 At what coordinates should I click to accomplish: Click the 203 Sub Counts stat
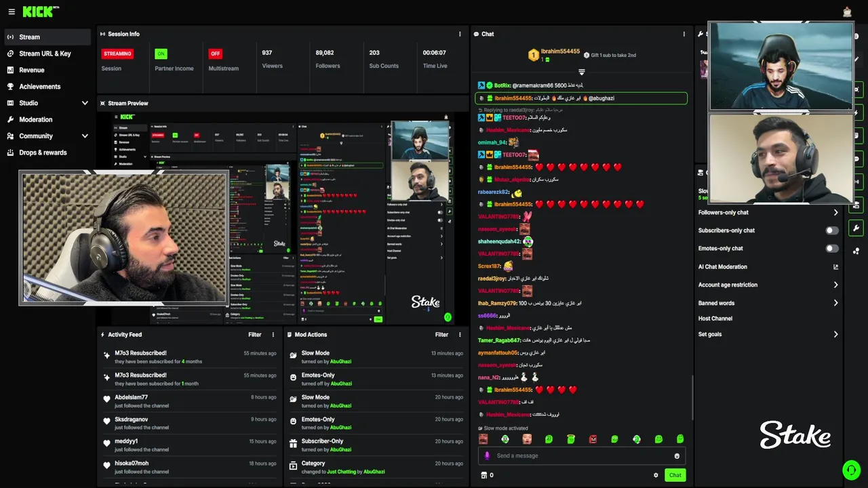click(x=384, y=60)
